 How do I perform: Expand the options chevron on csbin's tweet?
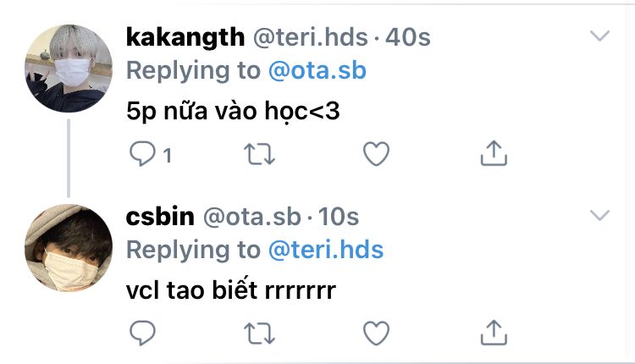[599, 215]
